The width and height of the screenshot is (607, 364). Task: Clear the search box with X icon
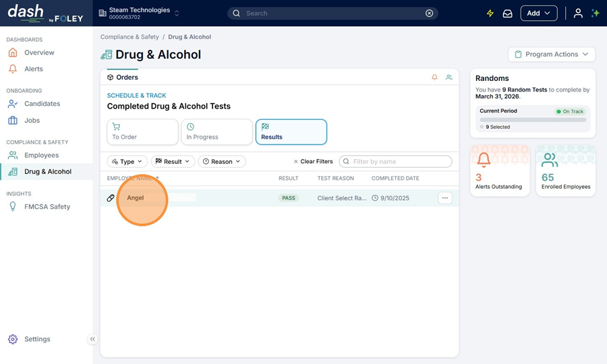click(x=430, y=13)
